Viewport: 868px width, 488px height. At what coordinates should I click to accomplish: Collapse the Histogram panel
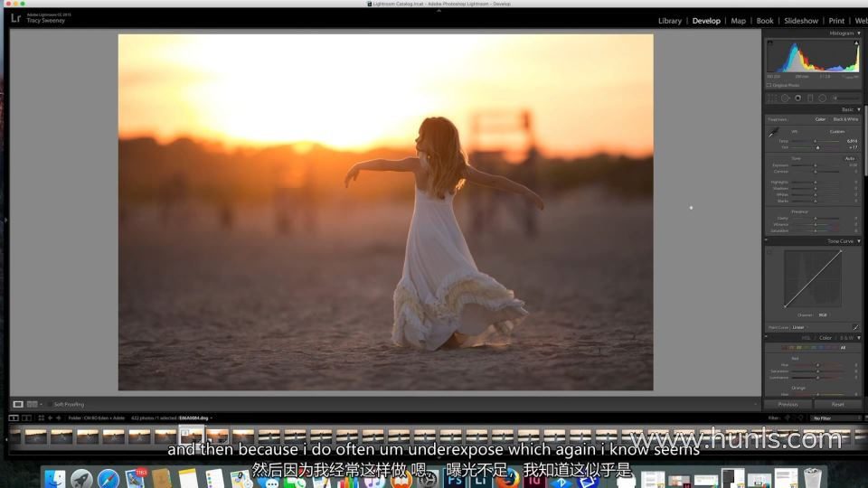[x=858, y=33]
